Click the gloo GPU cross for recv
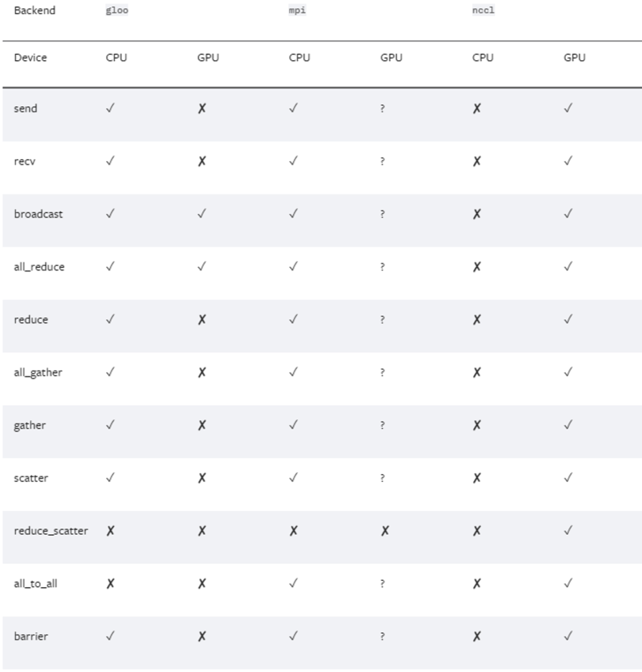The image size is (642, 672). (202, 161)
